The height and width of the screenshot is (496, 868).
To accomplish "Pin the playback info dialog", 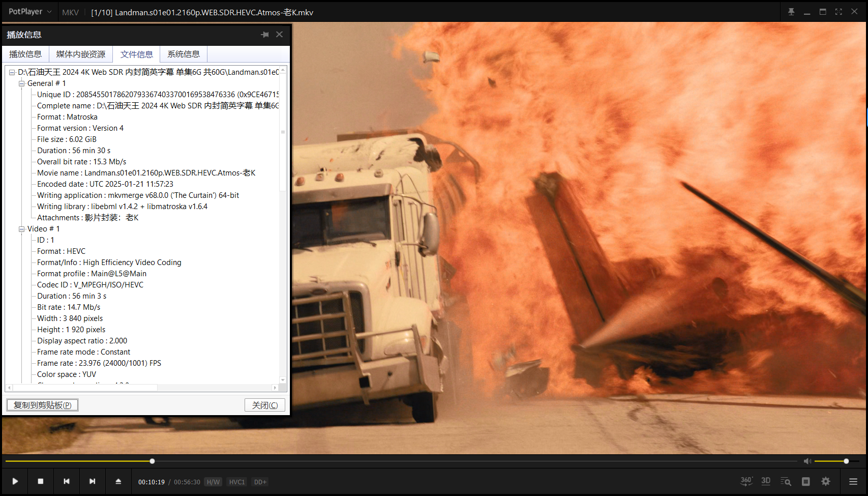I will [264, 35].
